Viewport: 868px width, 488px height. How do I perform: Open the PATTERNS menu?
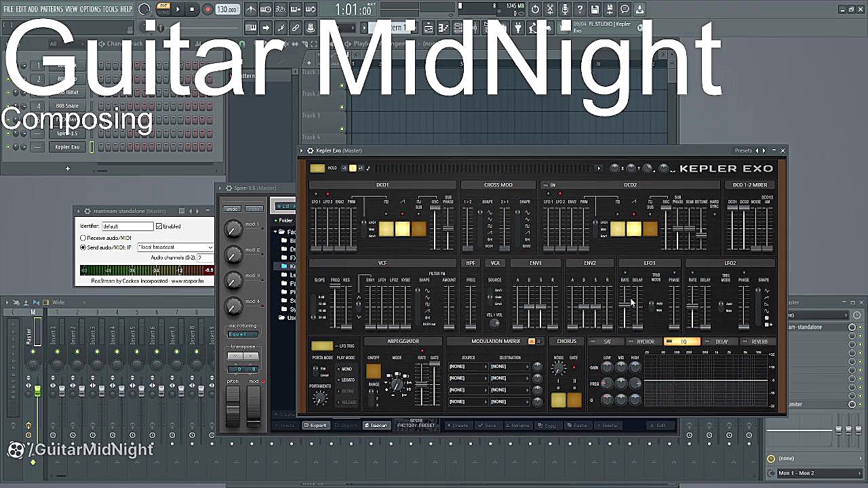tap(52, 9)
